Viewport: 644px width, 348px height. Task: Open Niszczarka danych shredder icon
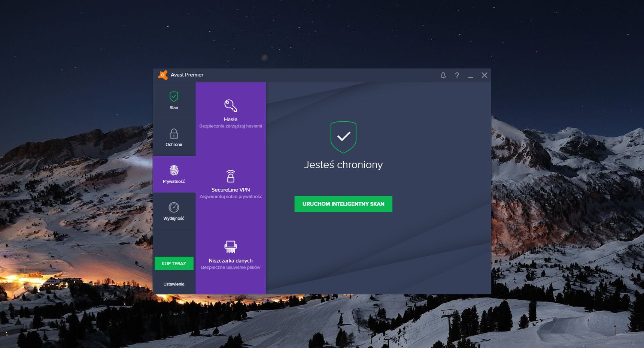pyautogui.click(x=231, y=247)
